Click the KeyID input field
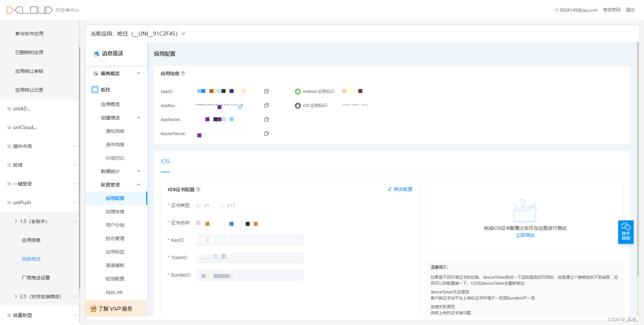The width and height of the screenshot is (644, 325). tap(250, 240)
